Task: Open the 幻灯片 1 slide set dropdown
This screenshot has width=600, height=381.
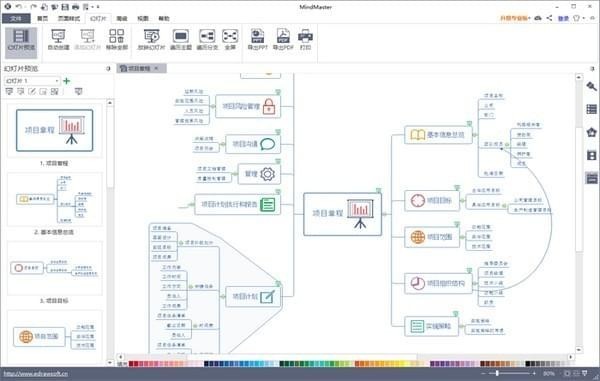Action: 32,81
